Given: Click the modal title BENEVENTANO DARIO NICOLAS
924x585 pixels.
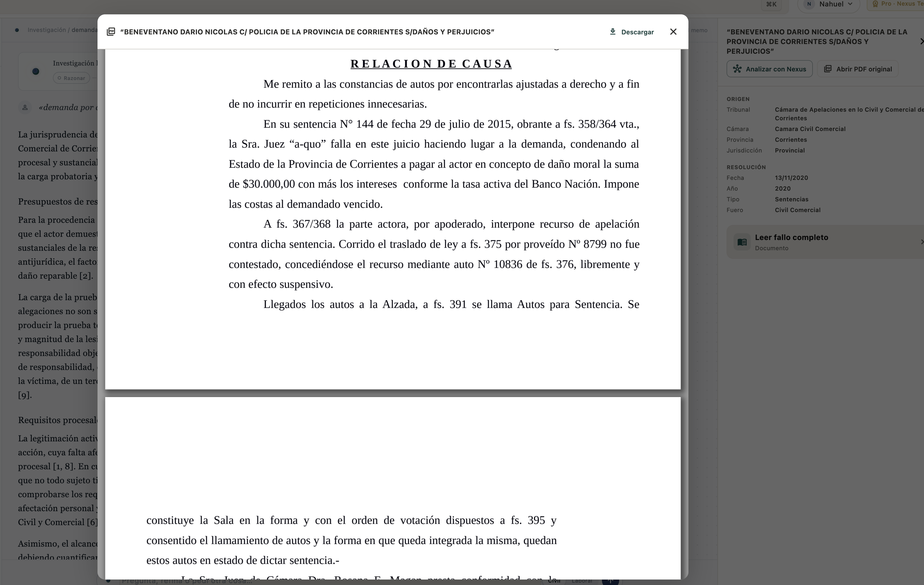Looking at the screenshot, I should coord(307,32).
